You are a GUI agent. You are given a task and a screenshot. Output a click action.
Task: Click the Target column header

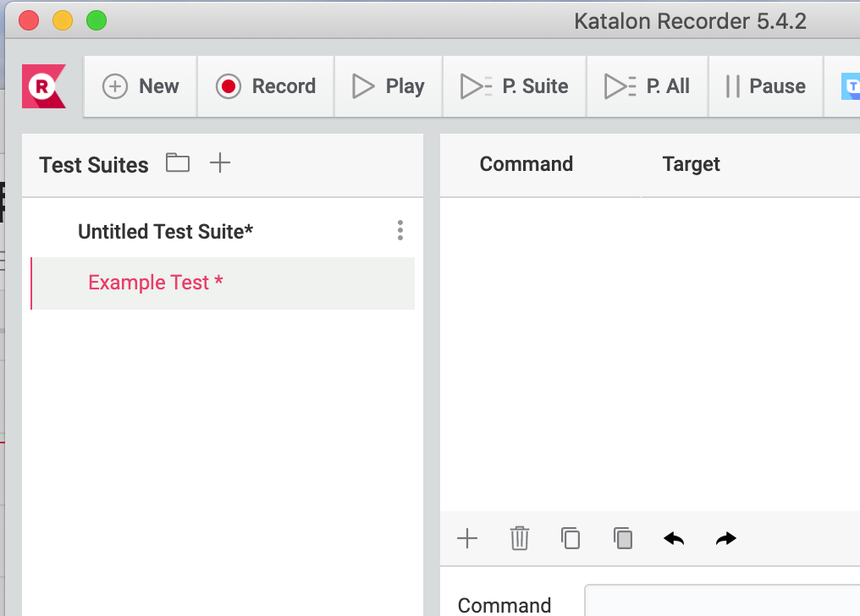pyautogui.click(x=691, y=164)
